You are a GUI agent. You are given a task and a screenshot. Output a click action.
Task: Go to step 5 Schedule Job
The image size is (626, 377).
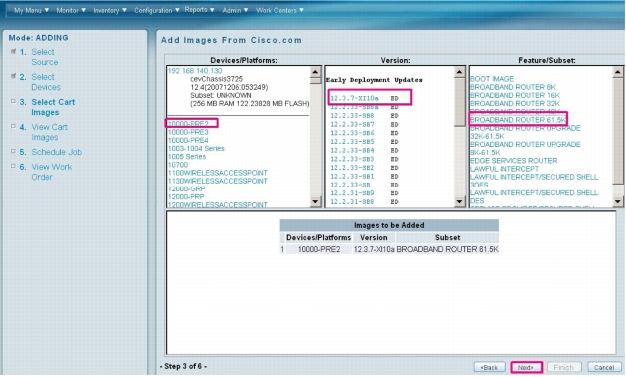[x=56, y=152]
